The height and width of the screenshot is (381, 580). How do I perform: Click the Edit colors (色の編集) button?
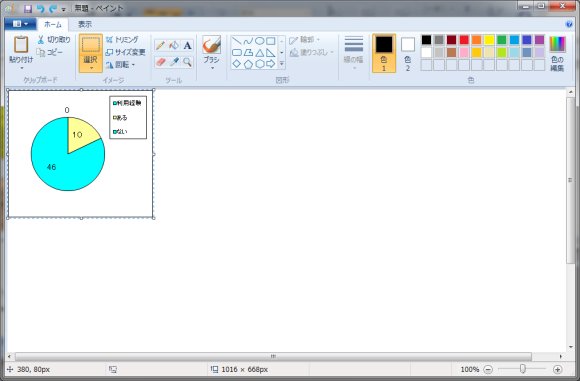pyautogui.click(x=557, y=54)
